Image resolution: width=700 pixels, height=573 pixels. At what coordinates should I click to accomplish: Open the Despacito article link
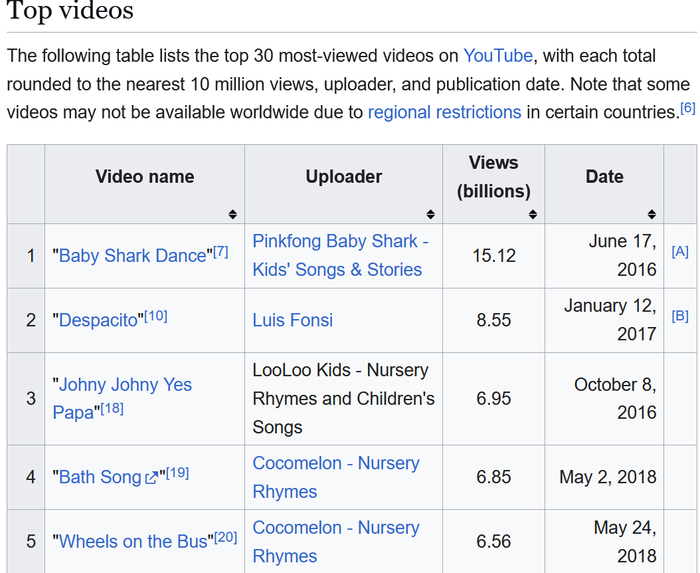pos(100,321)
